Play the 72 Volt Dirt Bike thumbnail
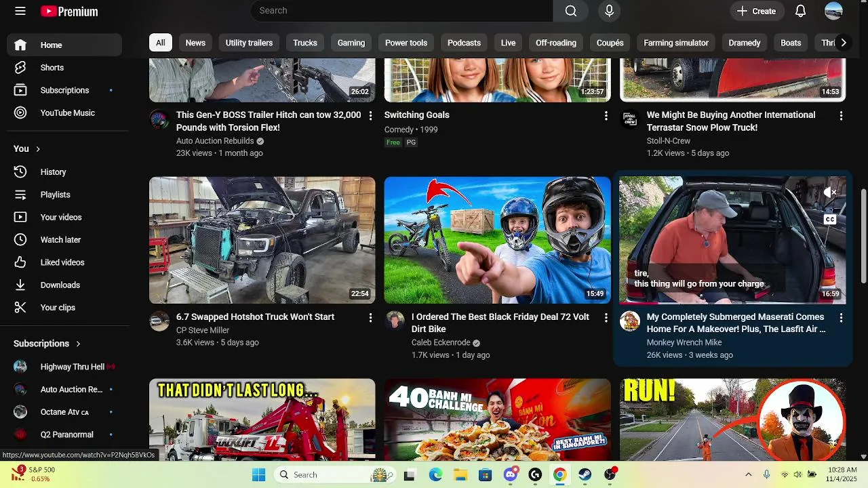The image size is (868, 488). (497, 240)
